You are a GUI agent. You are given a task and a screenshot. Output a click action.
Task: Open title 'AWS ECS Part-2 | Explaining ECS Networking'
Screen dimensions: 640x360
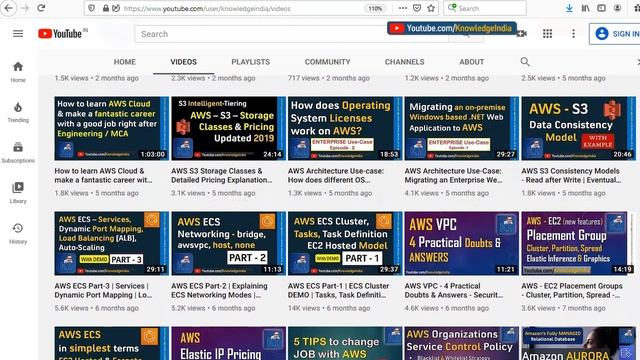(219, 291)
